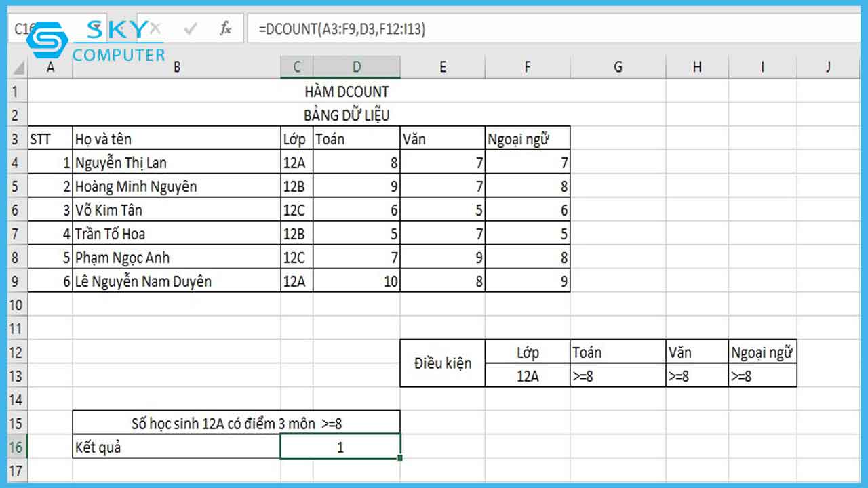The image size is (868, 488).
Task: Click the "STT" header cell
Action: tap(50, 138)
